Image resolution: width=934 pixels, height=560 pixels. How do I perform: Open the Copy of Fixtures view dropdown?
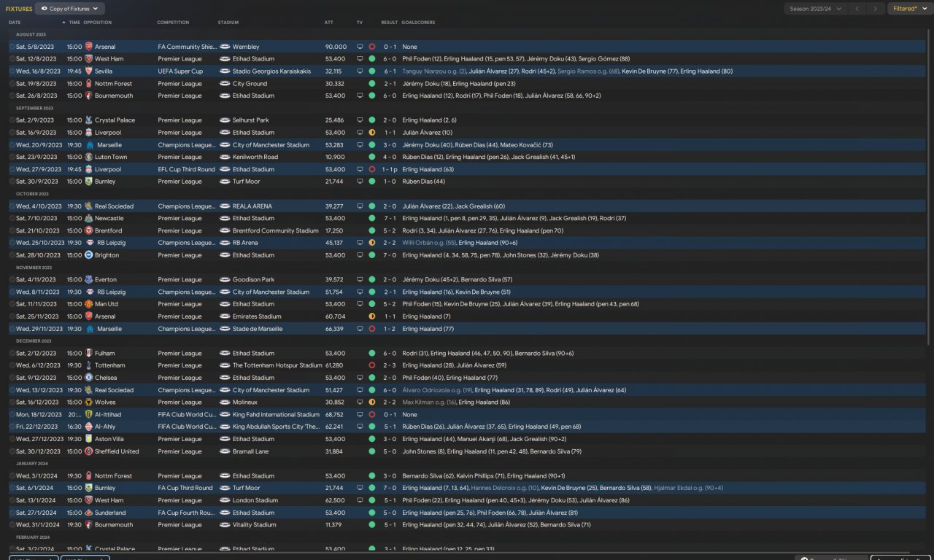70,9
